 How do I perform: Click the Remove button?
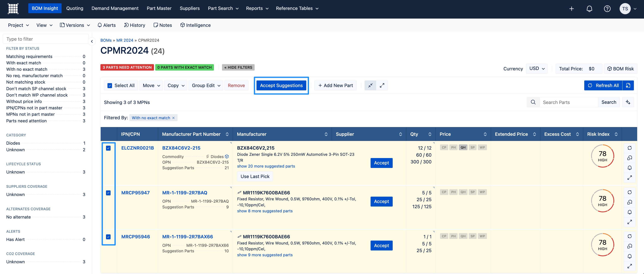pyautogui.click(x=236, y=86)
